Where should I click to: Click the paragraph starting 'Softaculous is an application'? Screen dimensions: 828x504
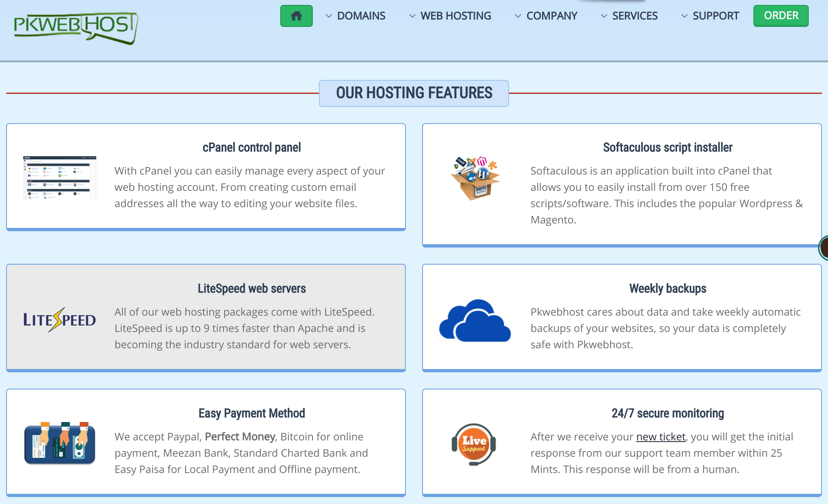pos(666,195)
